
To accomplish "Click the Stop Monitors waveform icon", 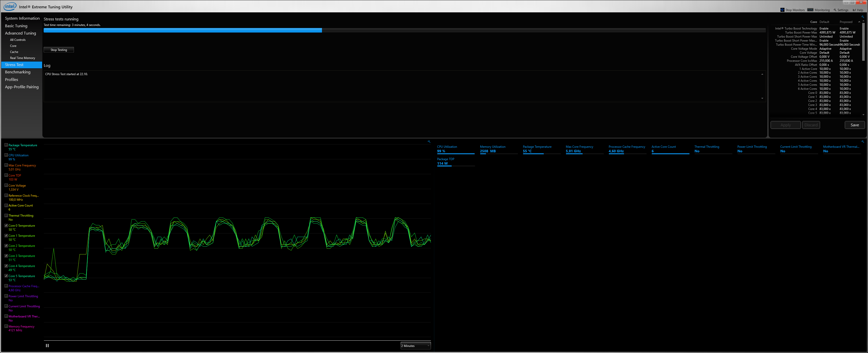I will coord(782,10).
